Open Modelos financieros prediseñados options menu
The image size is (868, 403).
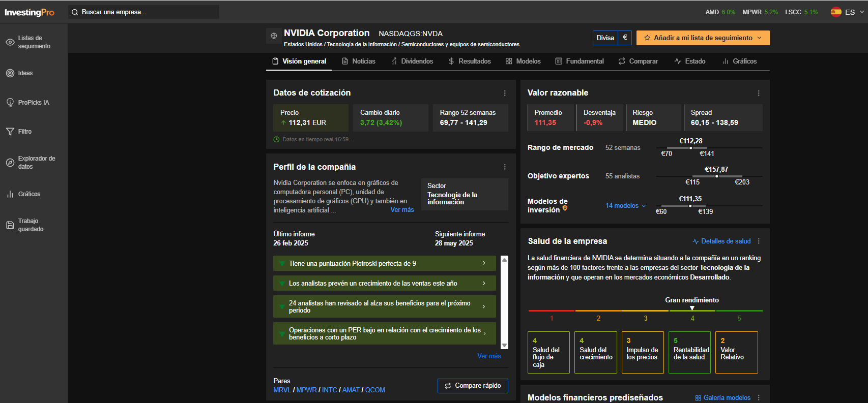tap(759, 398)
